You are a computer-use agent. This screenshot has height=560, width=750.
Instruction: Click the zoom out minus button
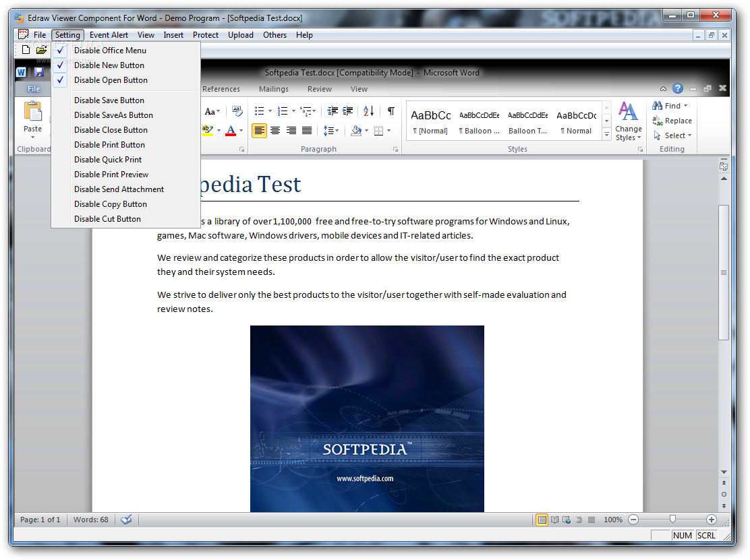(x=633, y=520)
